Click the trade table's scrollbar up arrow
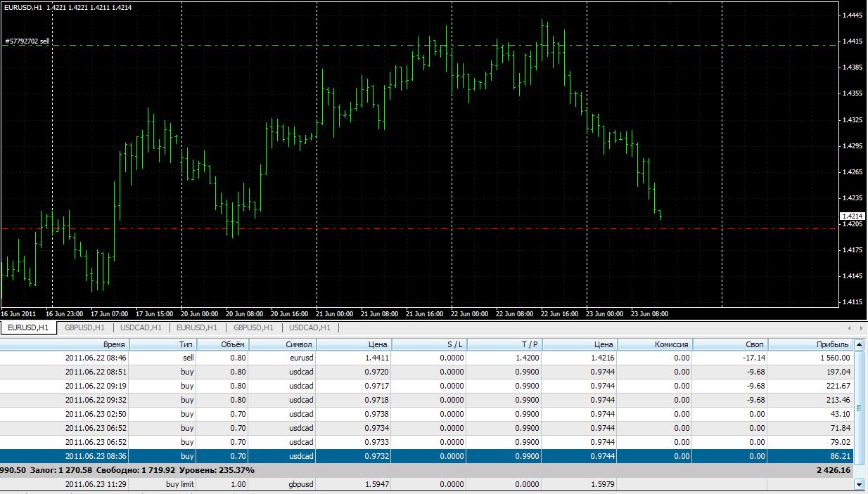 click(x=859, y=344)
